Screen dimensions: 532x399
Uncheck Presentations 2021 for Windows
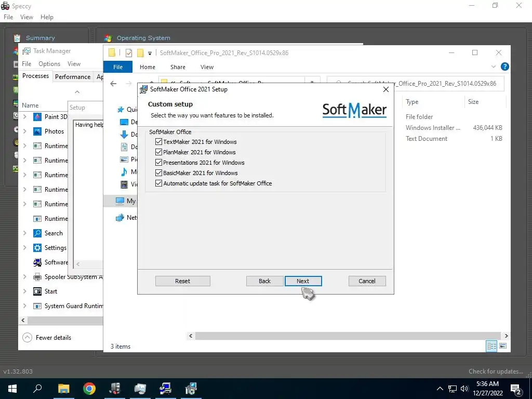158,163
